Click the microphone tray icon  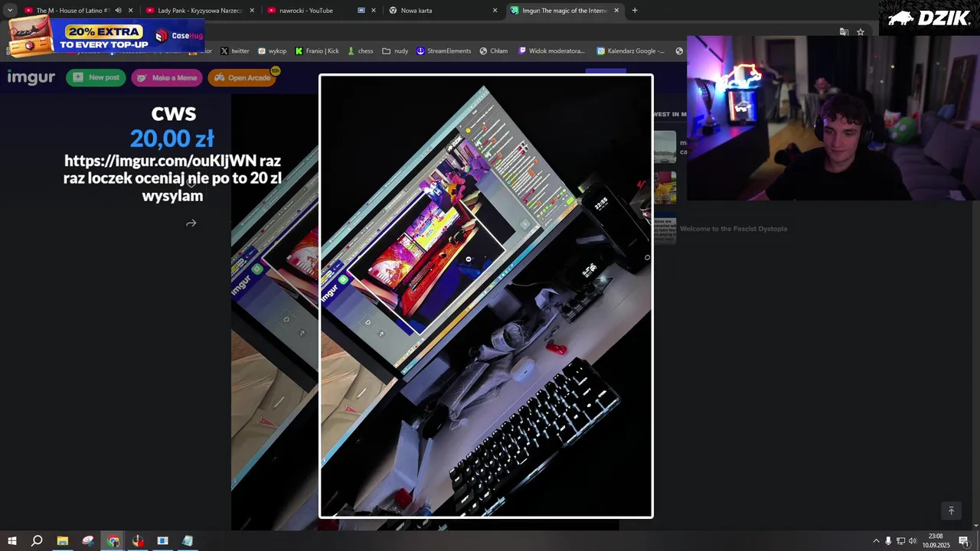pyautogui.click(x=888, y=541)
